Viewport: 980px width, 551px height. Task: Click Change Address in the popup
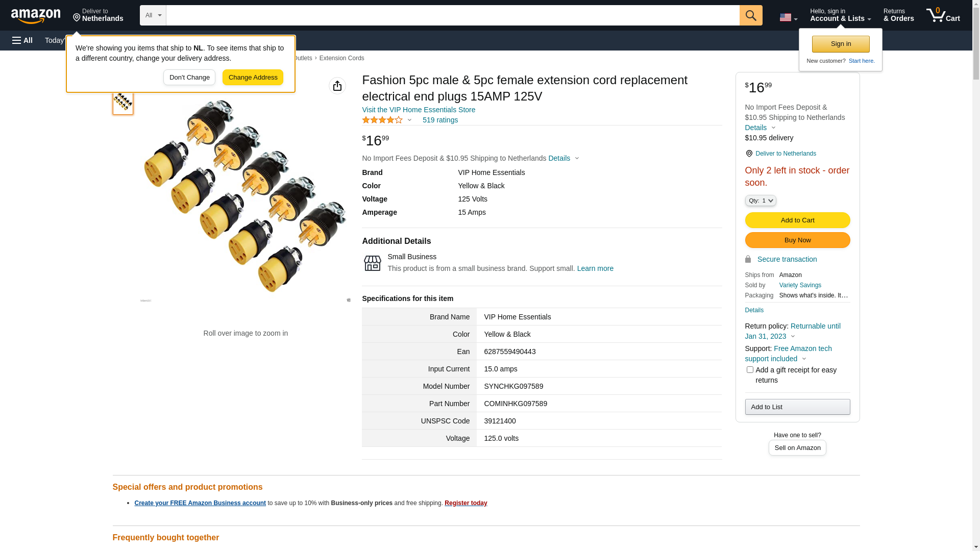[253, 78]
